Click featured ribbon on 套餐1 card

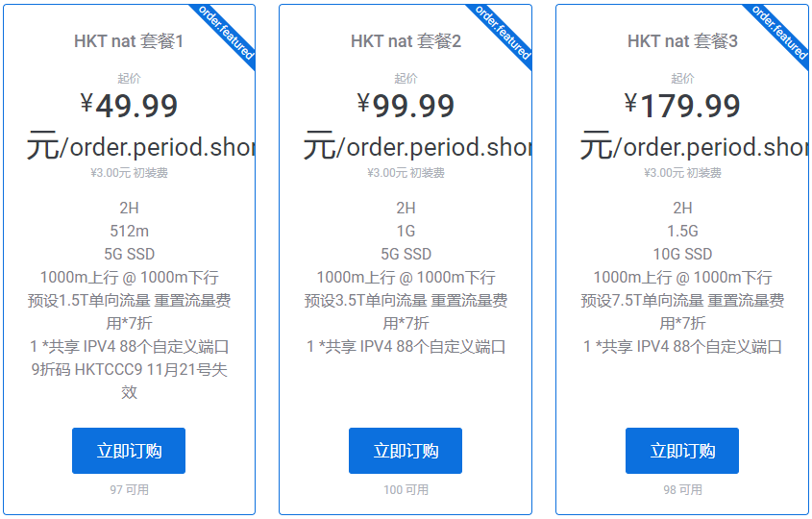[x=228, y=32]
